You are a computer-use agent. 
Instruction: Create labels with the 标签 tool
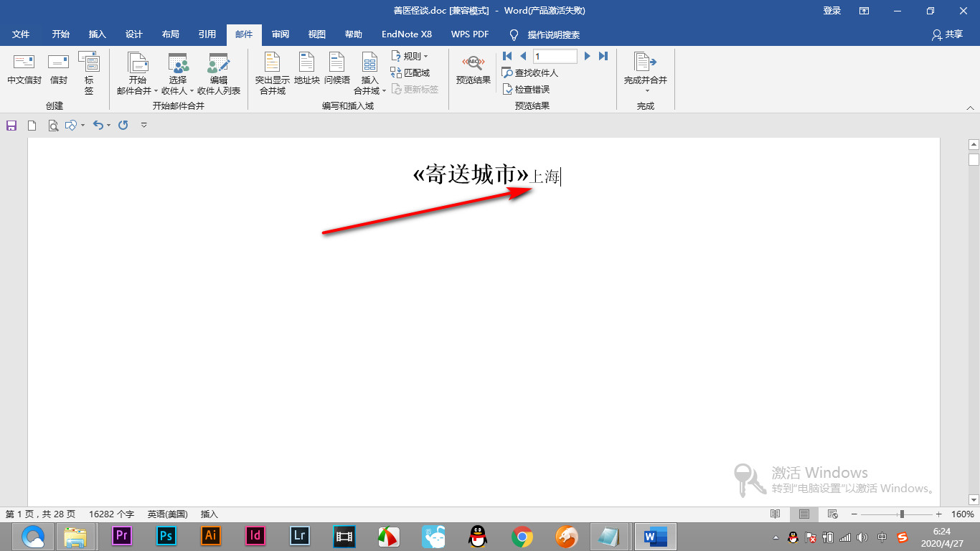(x=89, y=74)
